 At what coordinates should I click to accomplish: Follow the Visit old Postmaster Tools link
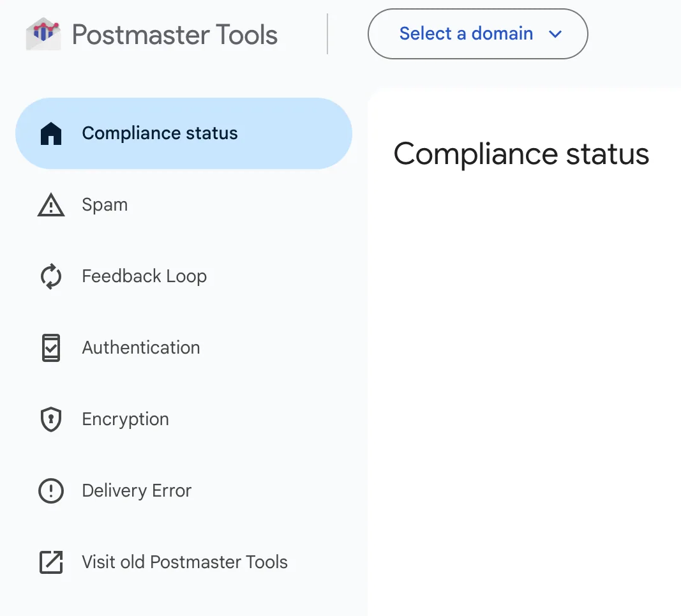point(184,562)
